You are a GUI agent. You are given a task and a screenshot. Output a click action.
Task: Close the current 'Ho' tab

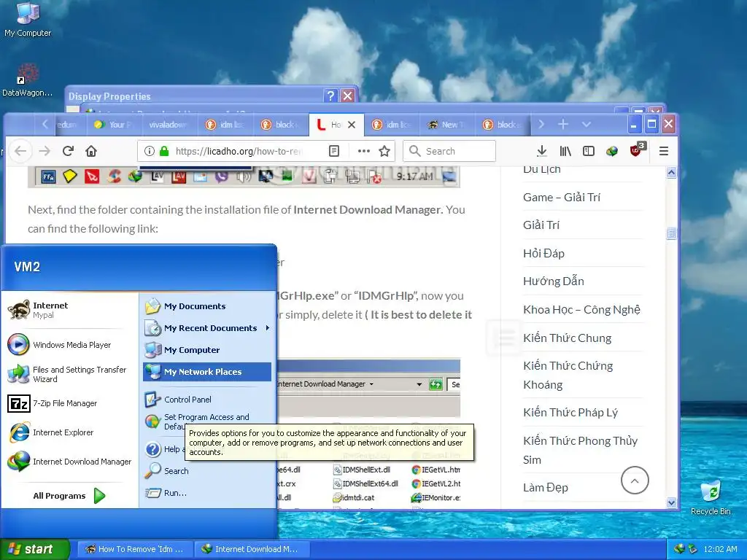(352, 125)
